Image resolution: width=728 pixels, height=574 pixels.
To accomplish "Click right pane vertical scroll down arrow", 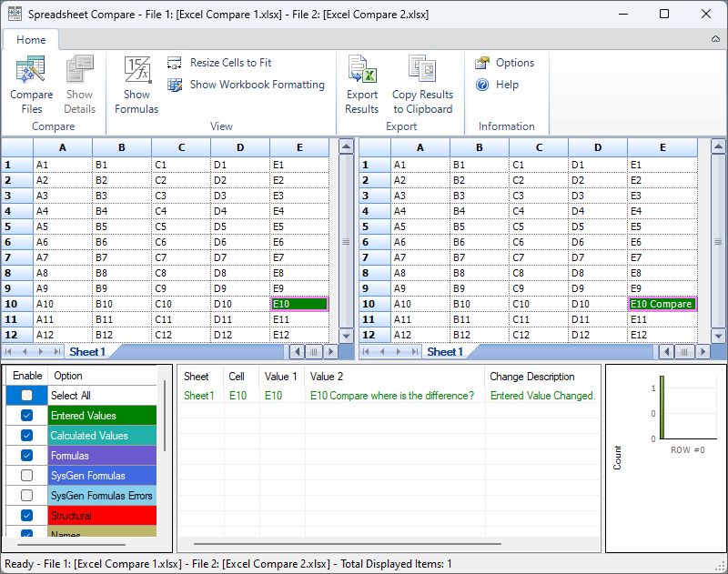I will (x=718, y=336).
